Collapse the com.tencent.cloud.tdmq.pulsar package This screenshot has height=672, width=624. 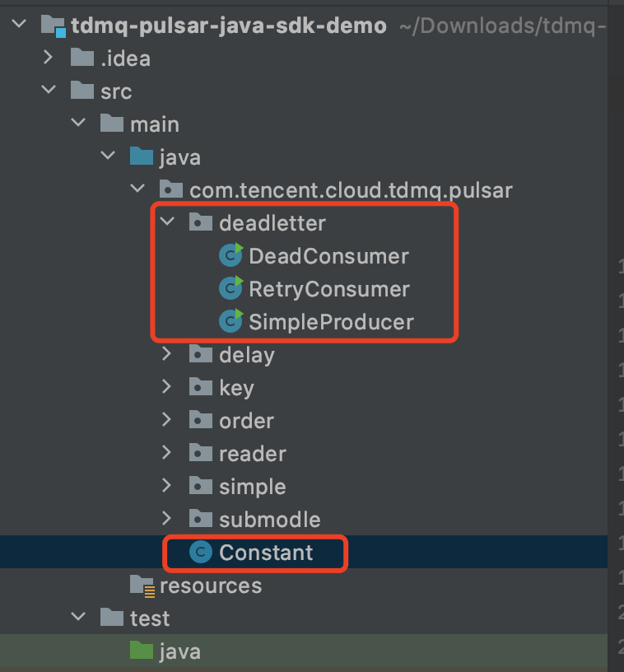tap(137, 189)
